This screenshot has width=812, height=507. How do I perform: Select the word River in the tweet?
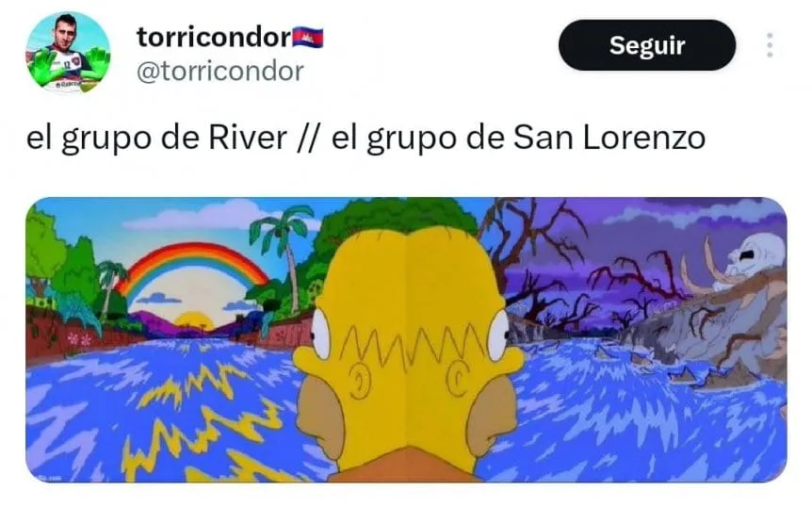pos(248,138)
